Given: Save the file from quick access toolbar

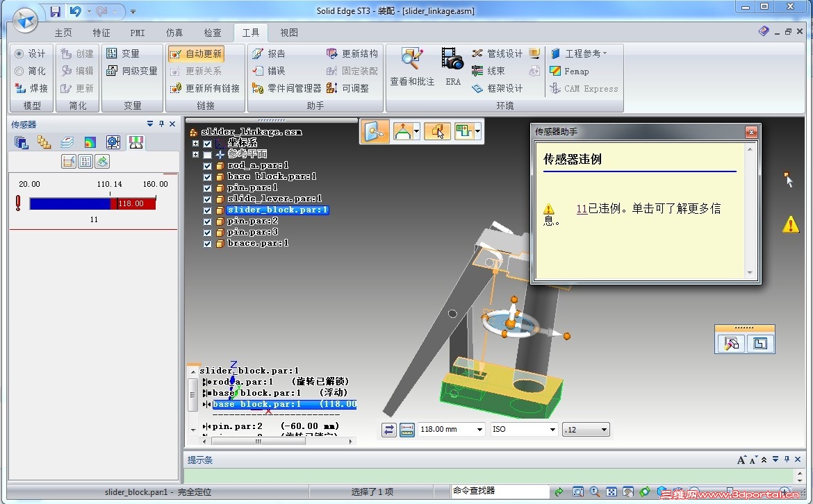Looking at the screenshot, I should [55, 11].
